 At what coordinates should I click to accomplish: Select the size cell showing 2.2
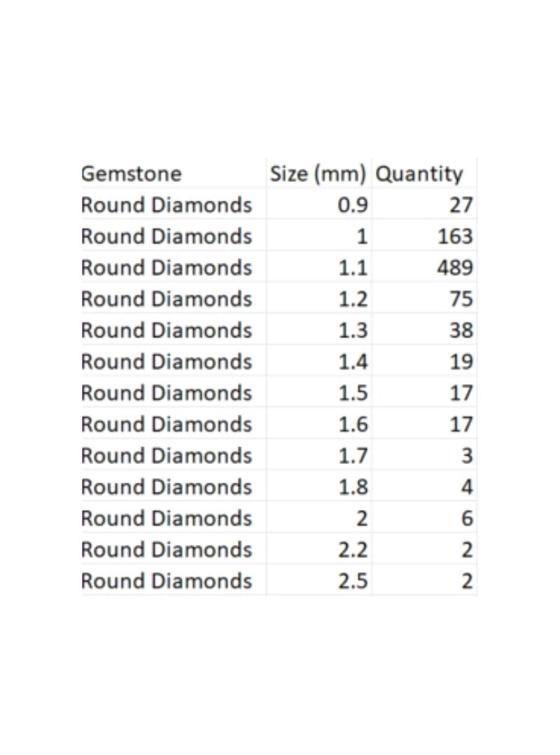[x=353, y=550]
